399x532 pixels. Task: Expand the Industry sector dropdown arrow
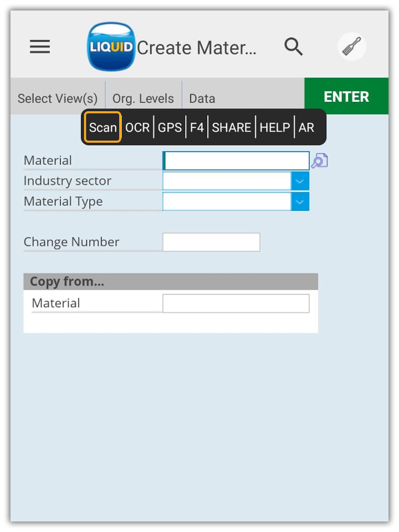[x=300, y=181]
